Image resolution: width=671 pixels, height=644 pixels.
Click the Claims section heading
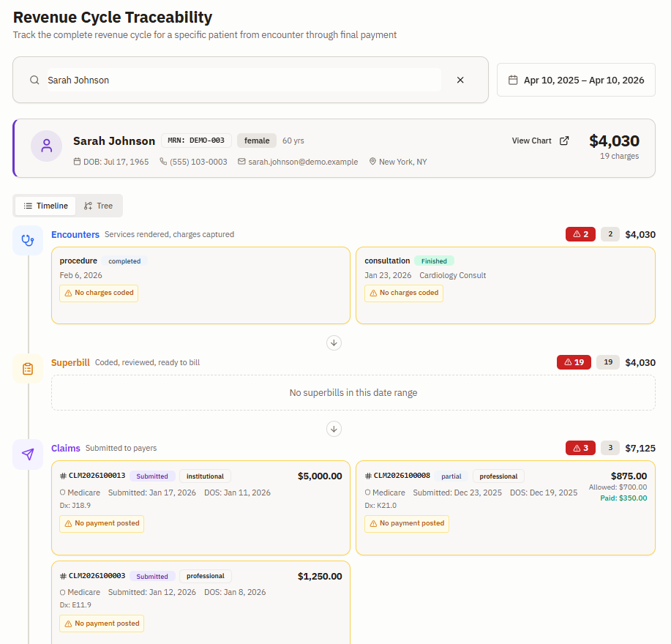coord(65,448)
